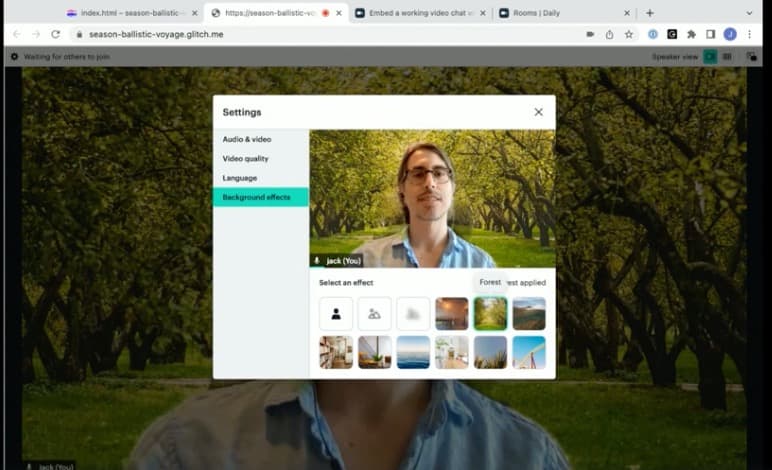Select the soft background blur effect

374,313
